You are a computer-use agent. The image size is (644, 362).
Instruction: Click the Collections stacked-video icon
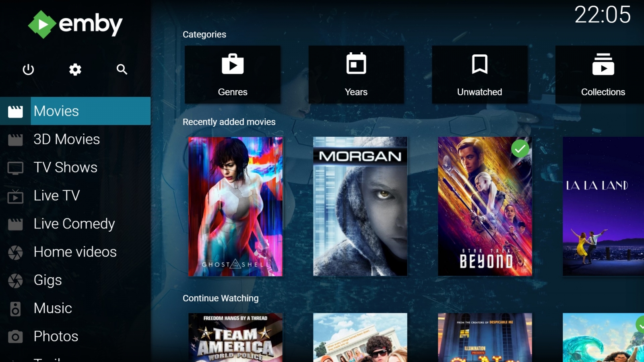click(603, 64)
